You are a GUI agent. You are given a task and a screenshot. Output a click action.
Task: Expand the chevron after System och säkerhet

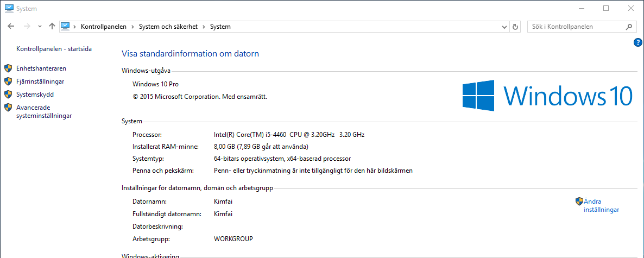point(204,27)
